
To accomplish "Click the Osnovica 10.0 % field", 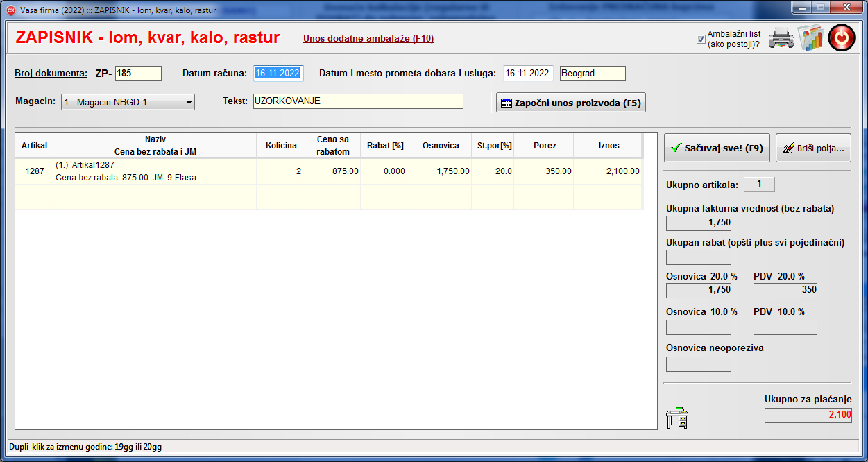I will [x=699, y=327].
